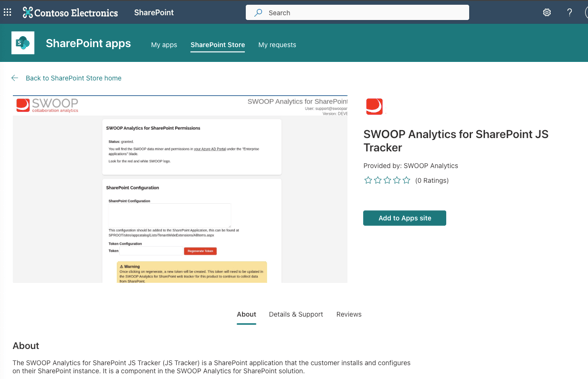This screenshot has height=379, width=588.
Task: Click the Add to Apps site button
Action: (405, 218)
